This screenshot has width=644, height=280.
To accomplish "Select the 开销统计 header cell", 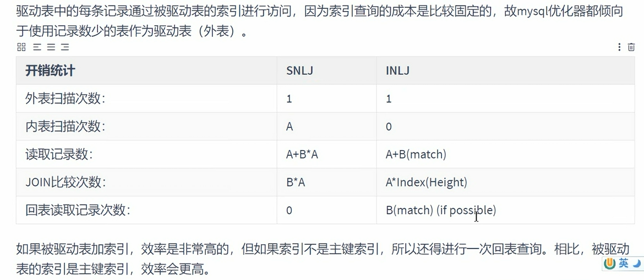I will tap(146, 70).
